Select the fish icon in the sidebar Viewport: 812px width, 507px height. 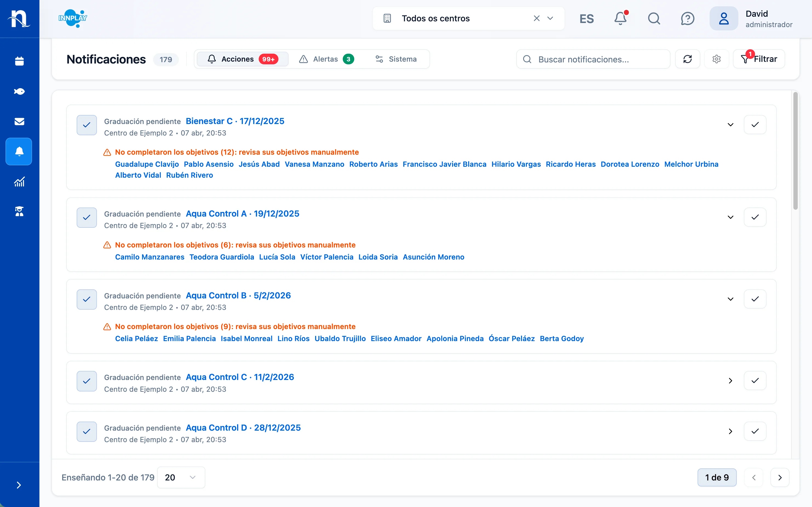coord(19,91)
